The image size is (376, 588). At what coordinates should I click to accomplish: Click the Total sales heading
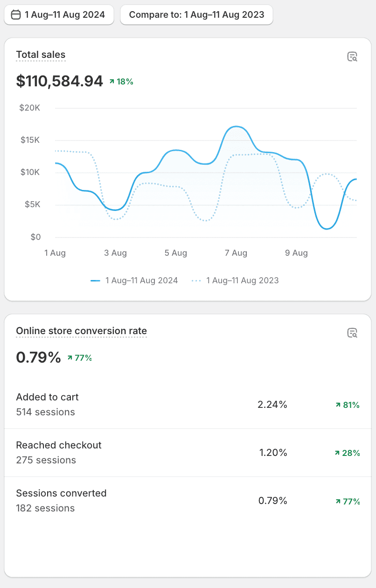click(41, 55)
